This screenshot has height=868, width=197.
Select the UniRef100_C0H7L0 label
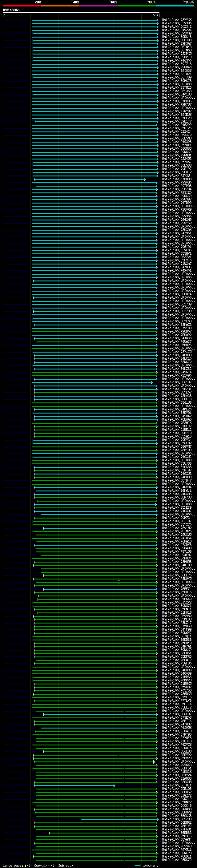click(x=176, y=433)
